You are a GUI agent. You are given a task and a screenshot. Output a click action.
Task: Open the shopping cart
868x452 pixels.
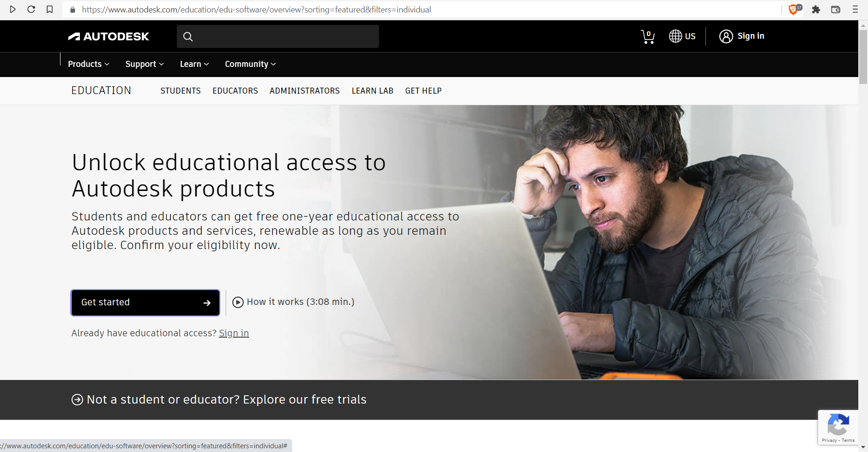[648, 36]
